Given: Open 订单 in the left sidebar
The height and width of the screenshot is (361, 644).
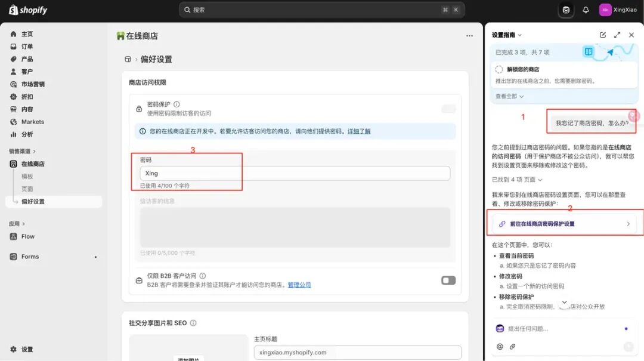Looking at the screenshot, I should click(x=27, y=47).
